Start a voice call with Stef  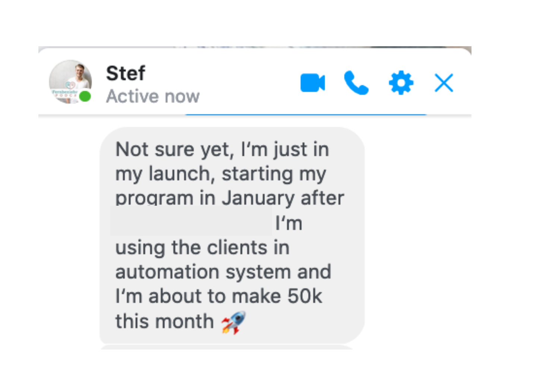click(x=356, y=83)
